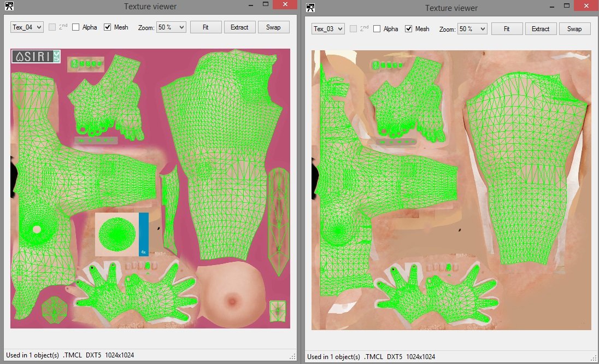Enable Alpha checkbox in Tex_03 viewer
This screenshot has height=364, width=599.
click(x=377, y=28)
